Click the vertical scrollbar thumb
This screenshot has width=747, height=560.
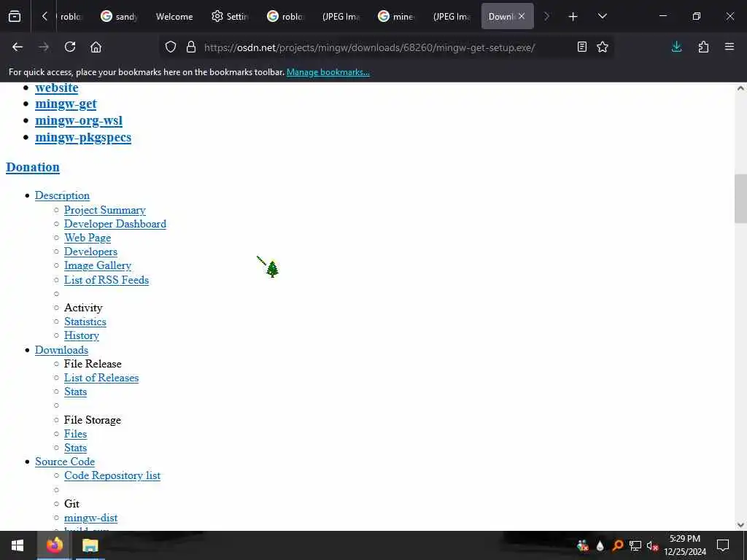pos(740,198)
